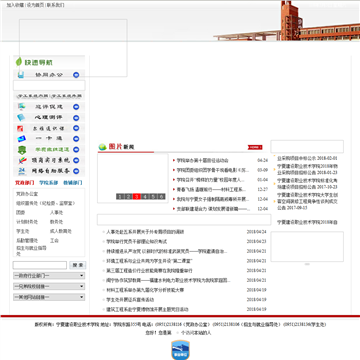Click the blue arrow in the green text row
Viewport: 360px width, 360px height.
76,150
